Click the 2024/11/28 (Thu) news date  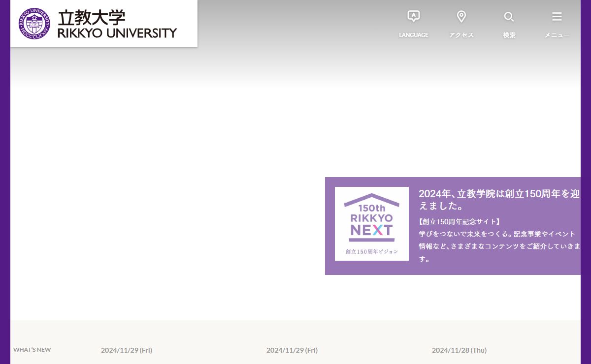[x=459, y=350]
